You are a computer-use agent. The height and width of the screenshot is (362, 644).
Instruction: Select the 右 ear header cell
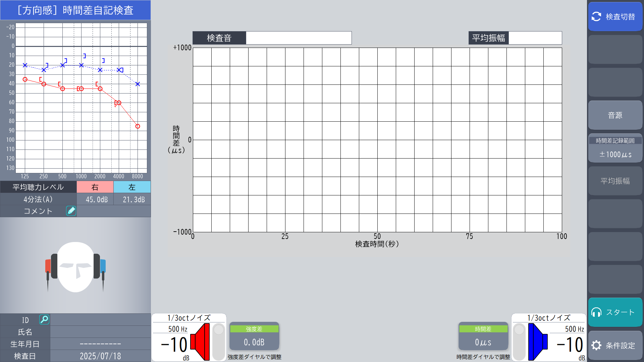[95, 187]
